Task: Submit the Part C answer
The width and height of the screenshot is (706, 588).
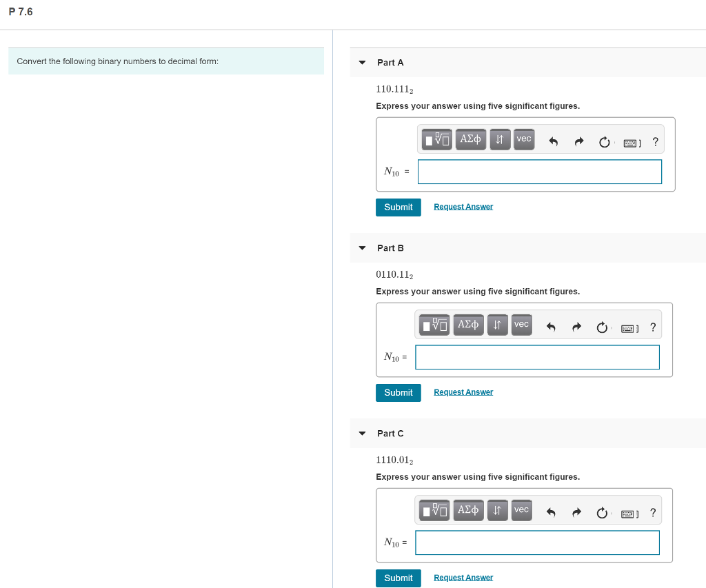Action: click(398, 578)
